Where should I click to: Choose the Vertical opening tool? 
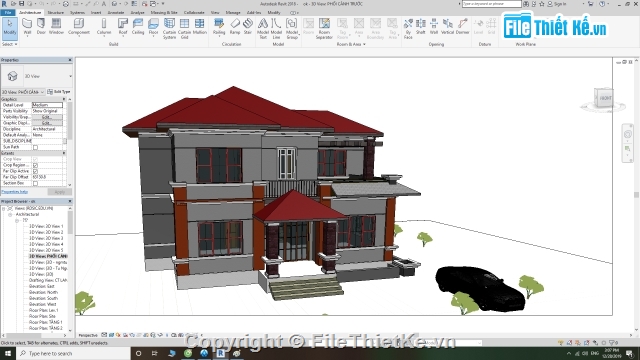(x=448, y=27)
